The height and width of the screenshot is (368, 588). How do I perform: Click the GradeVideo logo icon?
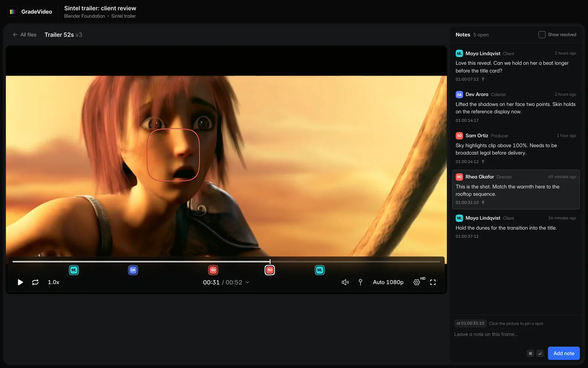click(12, 12)
